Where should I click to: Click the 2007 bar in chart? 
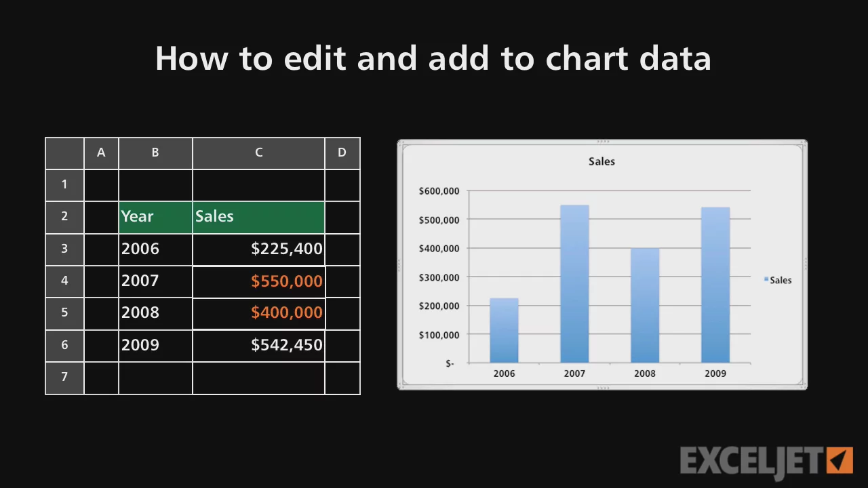[574, 285]
